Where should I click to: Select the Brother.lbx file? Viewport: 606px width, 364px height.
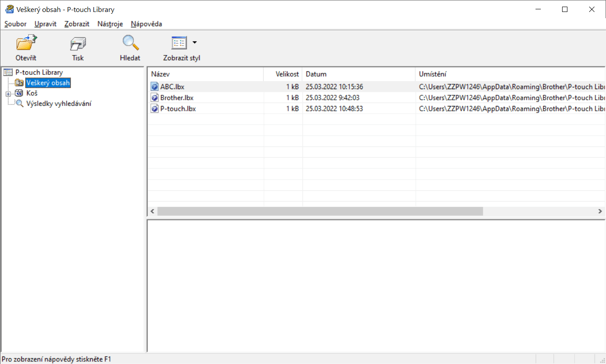tap(176, 98)
